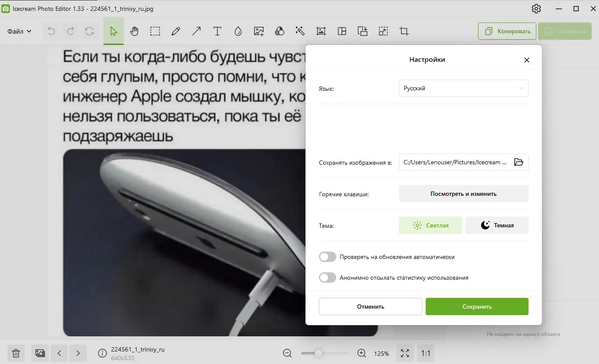Image resolution: width=599 pixels, height=364 pixels.
Task: Browse the save images folder
Action: click(519, 162)
